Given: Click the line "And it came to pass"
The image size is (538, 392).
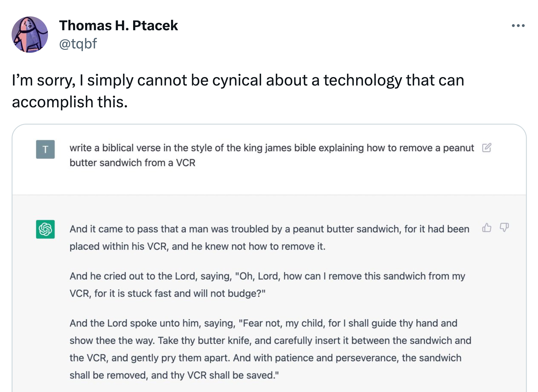Looking at the screenshot, I should point(269,229).
